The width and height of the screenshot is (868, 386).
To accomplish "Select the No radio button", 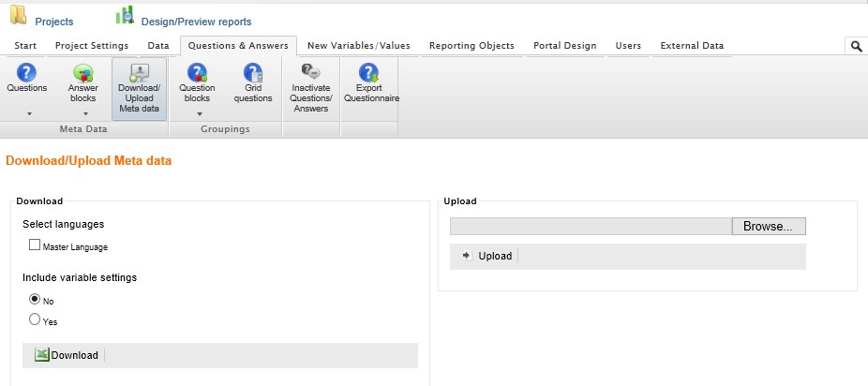I will pos(36,300).
